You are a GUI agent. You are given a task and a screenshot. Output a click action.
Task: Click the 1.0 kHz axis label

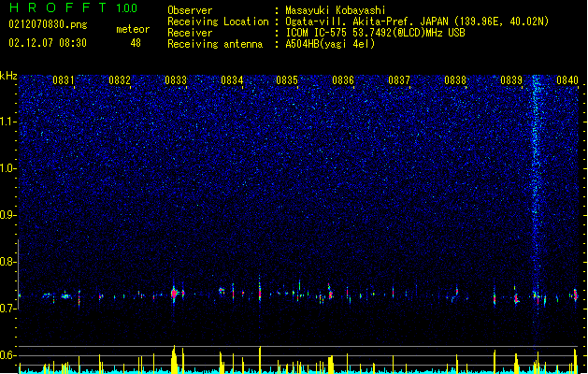click(8, 169)
